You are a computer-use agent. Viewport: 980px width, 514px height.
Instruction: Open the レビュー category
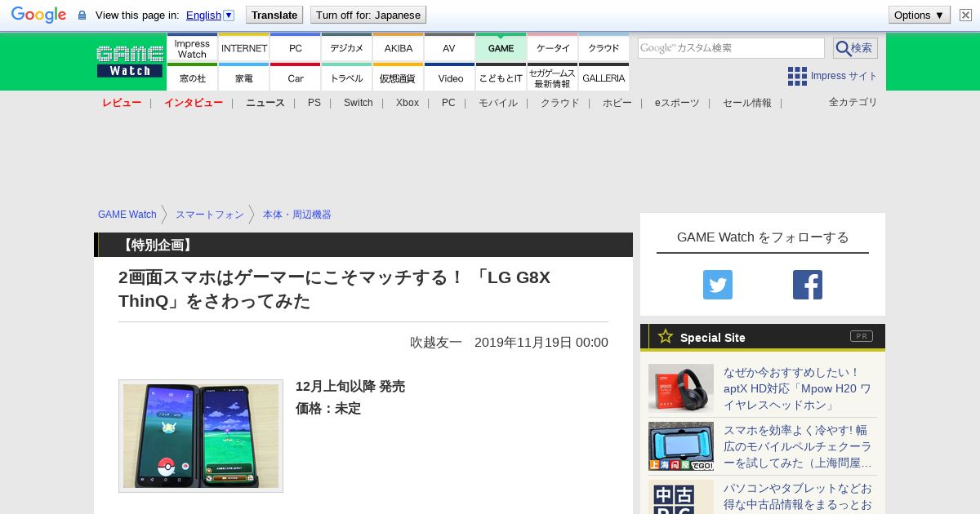click(x=122, y=103)
